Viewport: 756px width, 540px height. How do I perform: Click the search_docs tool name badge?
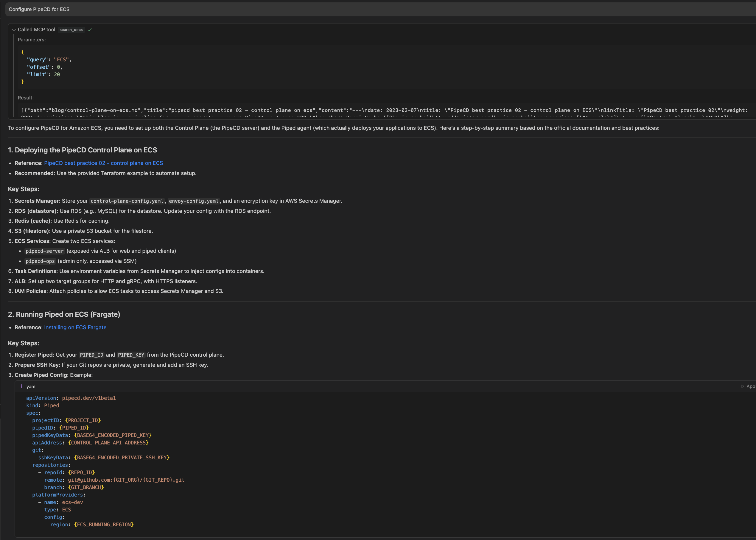pyautogui.click(x=71, y=30)
